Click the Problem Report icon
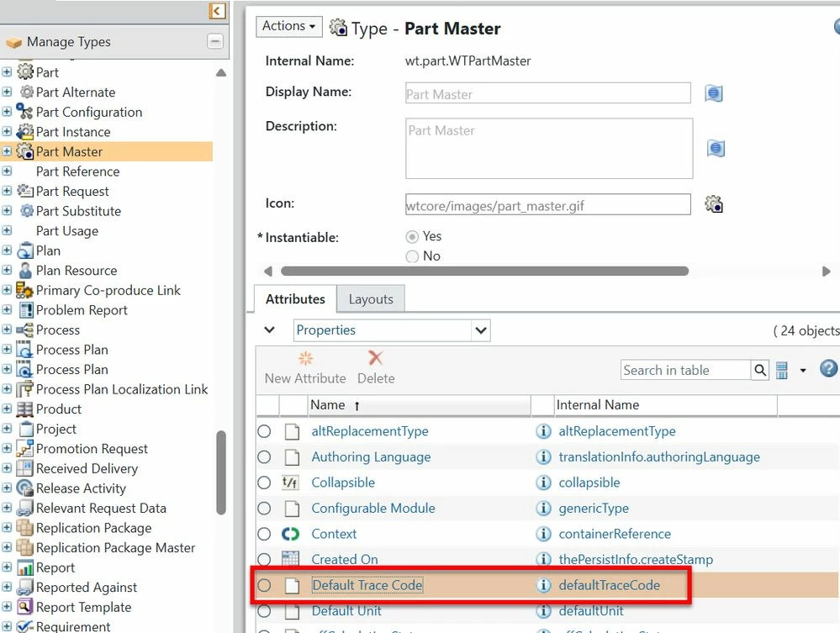The width and height of the screenshot is (840, 633). pyautogui.click(x=26, y=310)
